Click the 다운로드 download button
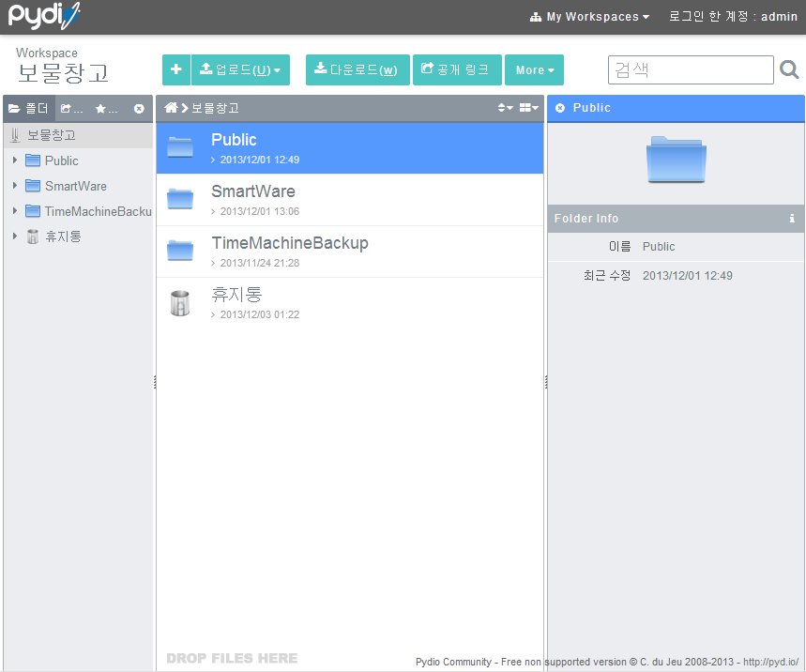The image size is (806, 672). (x=357, y=70)
